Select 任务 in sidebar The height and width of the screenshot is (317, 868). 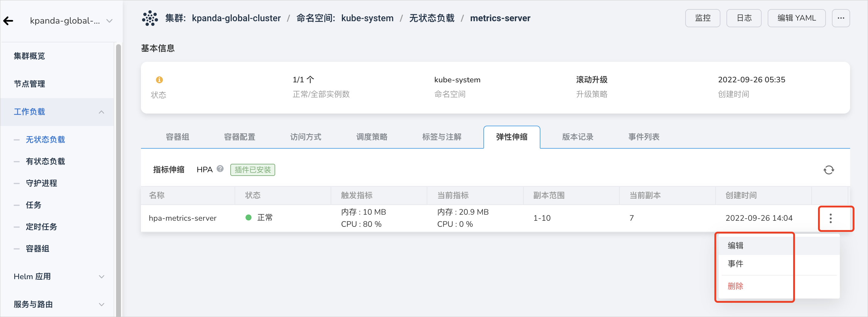[33, 205]
